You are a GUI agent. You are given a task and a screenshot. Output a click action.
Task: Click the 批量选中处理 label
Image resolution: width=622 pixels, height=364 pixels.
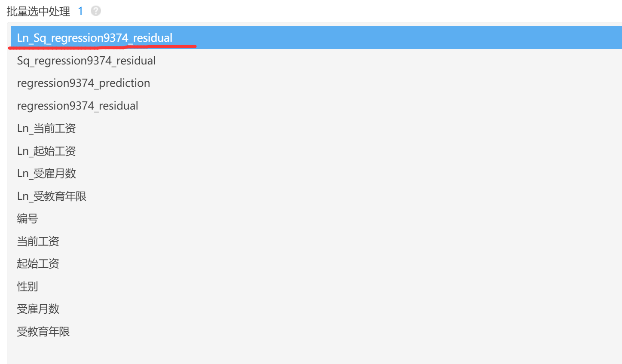click(38, 11)
